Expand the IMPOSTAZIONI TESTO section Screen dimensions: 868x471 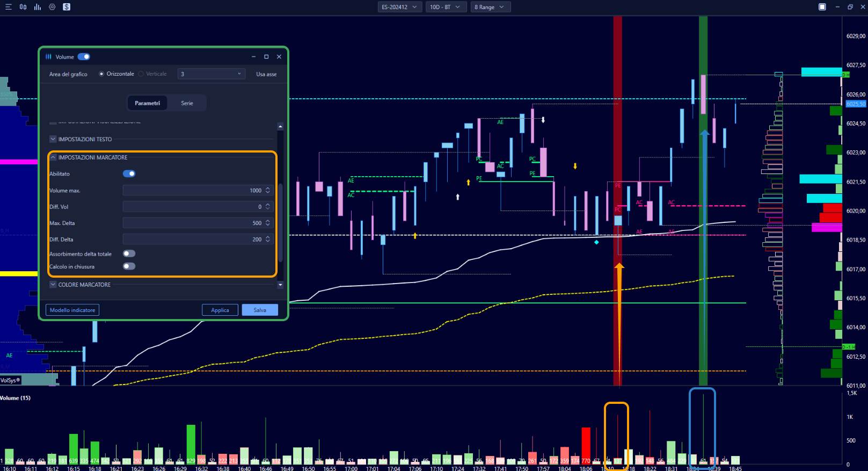(53, 139)
